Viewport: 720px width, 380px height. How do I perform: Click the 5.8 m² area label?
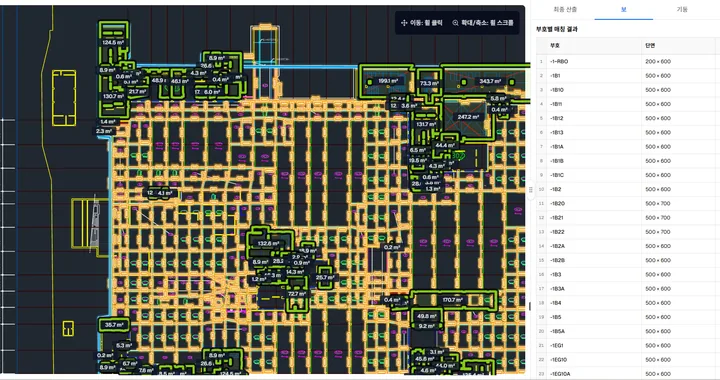pyautogui.click(x=498, y=99)
